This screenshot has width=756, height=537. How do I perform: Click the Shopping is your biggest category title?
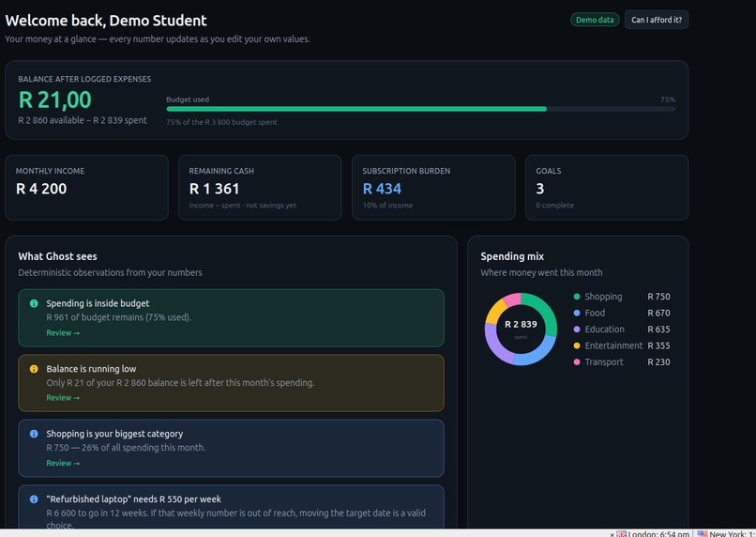point(114,434)
